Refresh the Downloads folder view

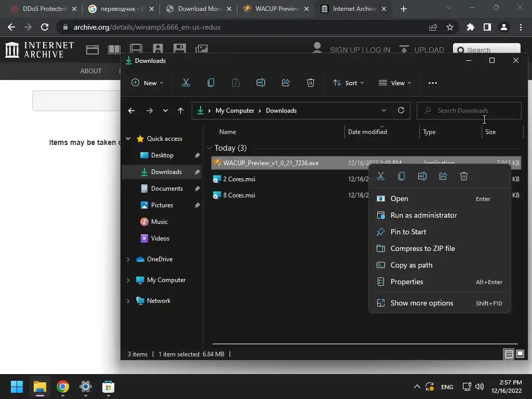tap(401, 110)
